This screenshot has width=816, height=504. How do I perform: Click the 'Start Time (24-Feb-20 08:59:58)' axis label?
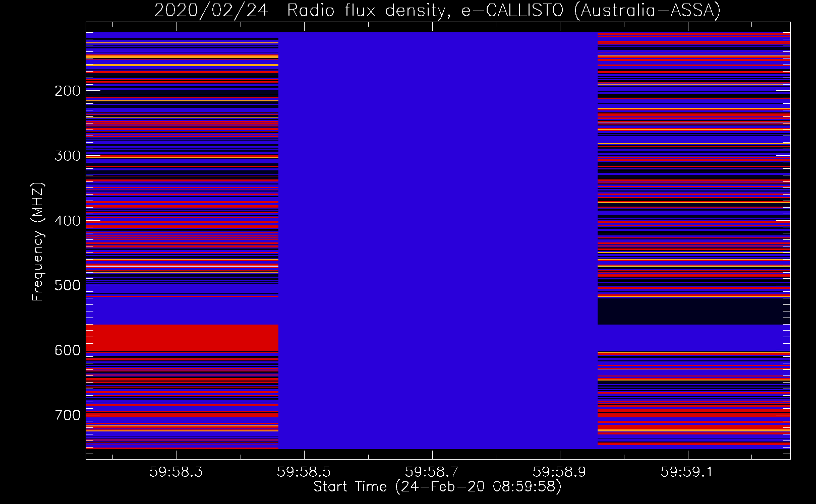437,487
